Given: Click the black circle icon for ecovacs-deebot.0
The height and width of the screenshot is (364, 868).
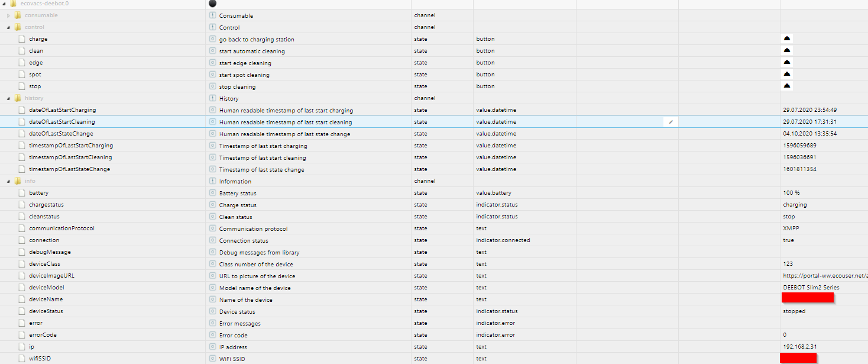Looking at the screenshot, I should (213, 4).
